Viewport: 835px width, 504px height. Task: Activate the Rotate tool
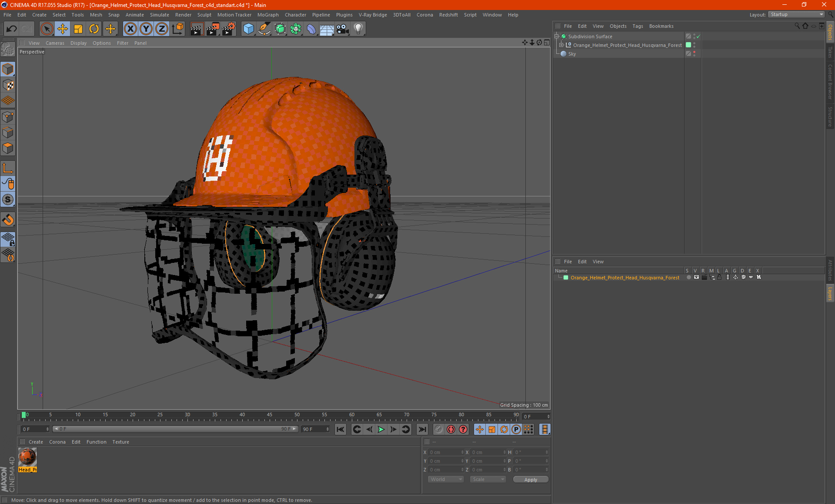94,29
